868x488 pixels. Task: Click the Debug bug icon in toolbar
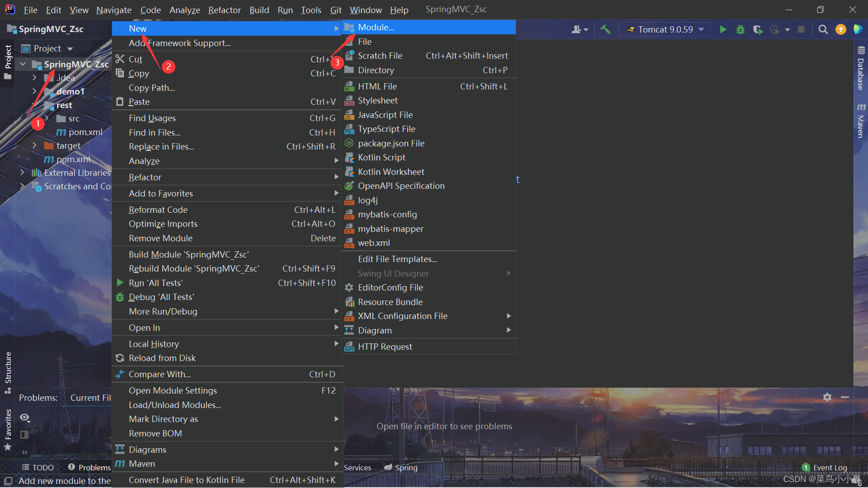(x=741, y=29)
